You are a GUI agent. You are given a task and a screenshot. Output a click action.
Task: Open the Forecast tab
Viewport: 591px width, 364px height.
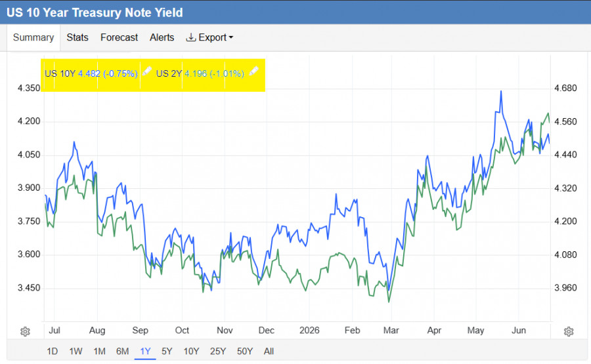[x=119, y=37]
